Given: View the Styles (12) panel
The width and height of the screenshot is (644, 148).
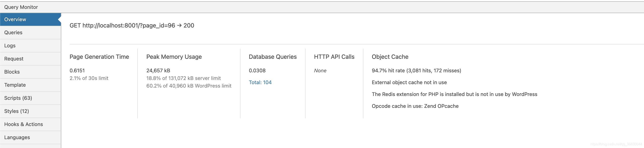Looking at the screenshot, I should [x=30, y=111].
